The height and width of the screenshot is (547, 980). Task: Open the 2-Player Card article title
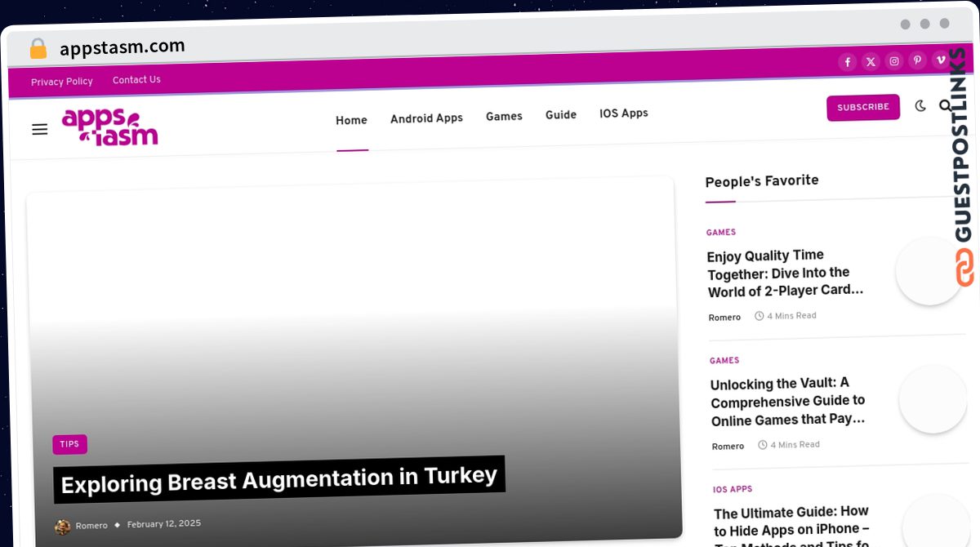786,273
